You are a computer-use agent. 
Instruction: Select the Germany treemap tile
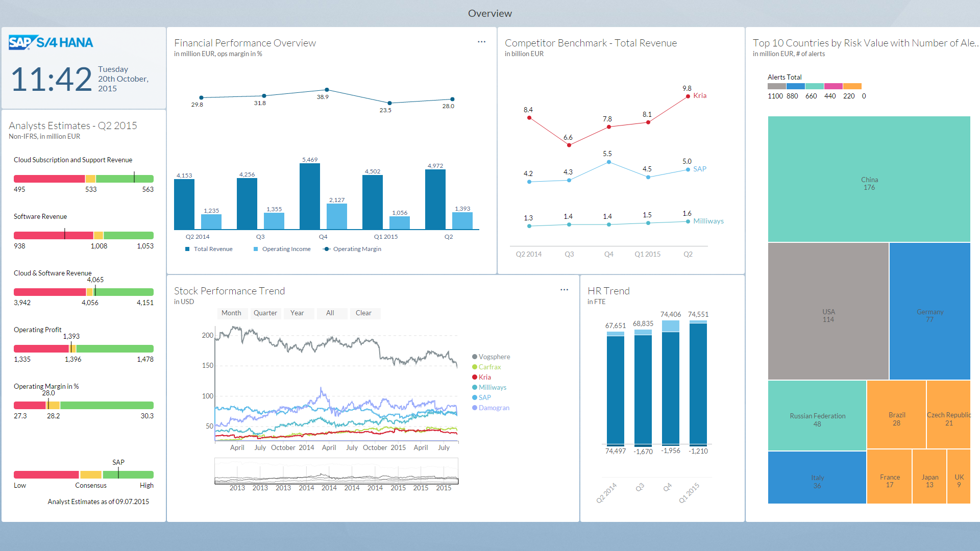point(930,311)
